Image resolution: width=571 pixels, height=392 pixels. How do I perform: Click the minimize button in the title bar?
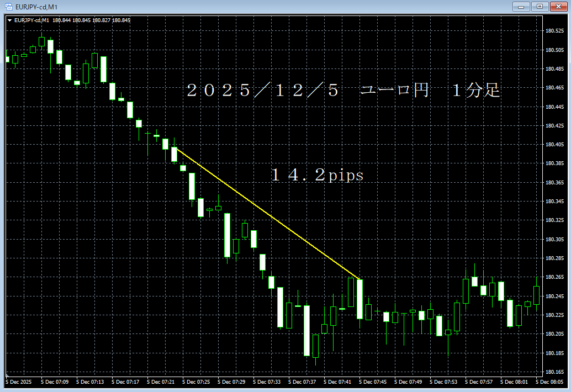pos(521,7)
